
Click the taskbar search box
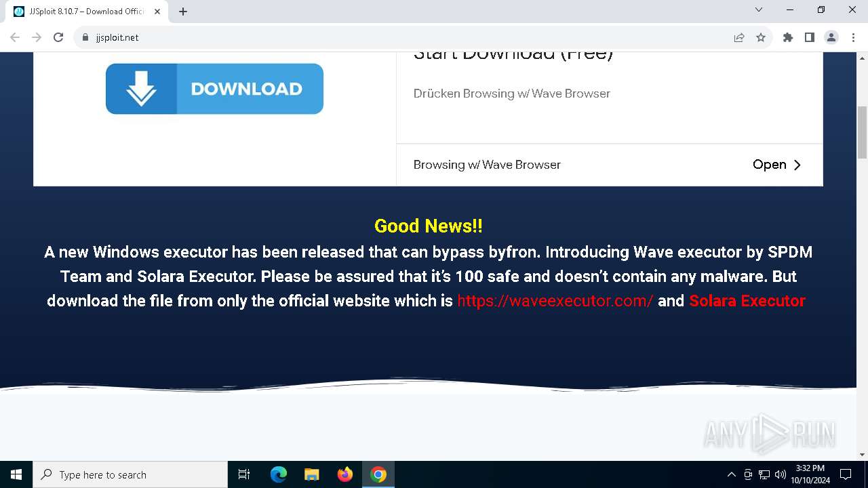pos(130,474)
